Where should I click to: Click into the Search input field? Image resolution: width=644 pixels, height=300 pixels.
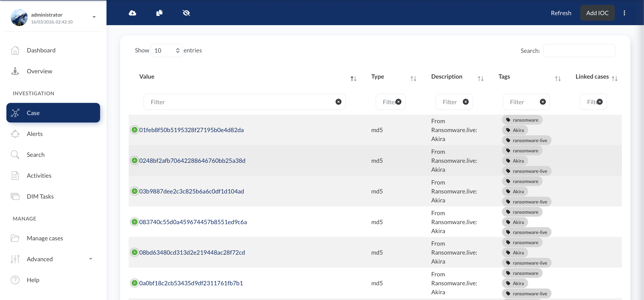pyautogui.click(x=579, y=50)
